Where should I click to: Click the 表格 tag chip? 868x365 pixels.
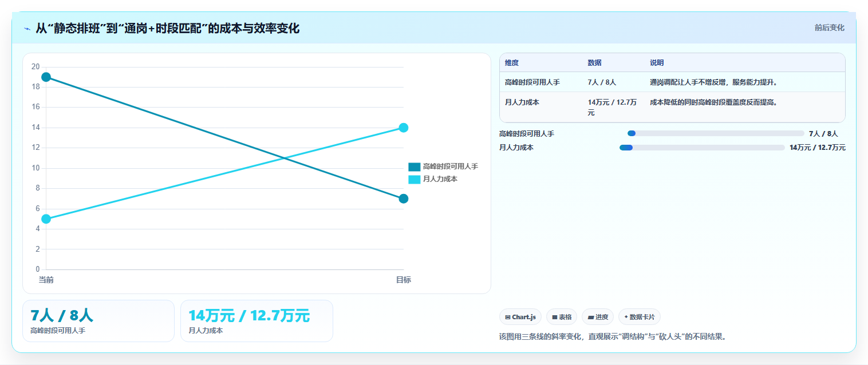[x=562, y=317]
